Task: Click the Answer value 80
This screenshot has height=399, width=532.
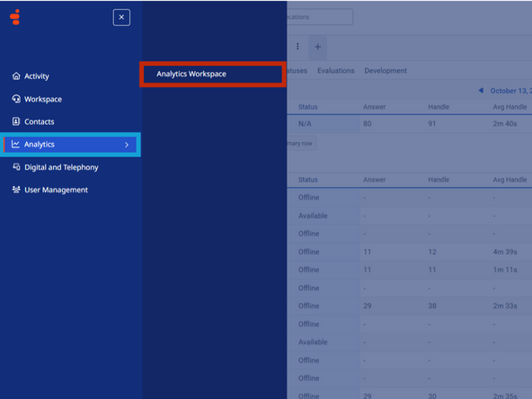Action: (368, 124)
